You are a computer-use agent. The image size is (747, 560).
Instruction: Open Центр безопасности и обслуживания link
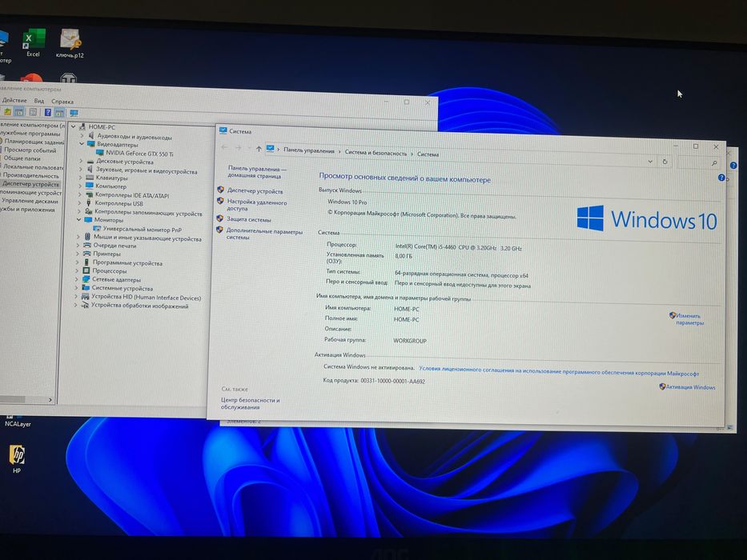[x=250, y=404]
